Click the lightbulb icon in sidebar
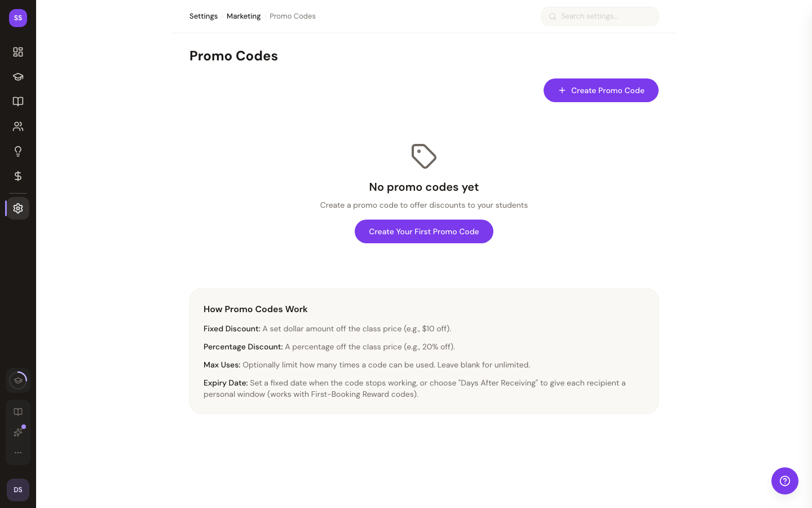This screenshot has width=812, height=508. 18,151
